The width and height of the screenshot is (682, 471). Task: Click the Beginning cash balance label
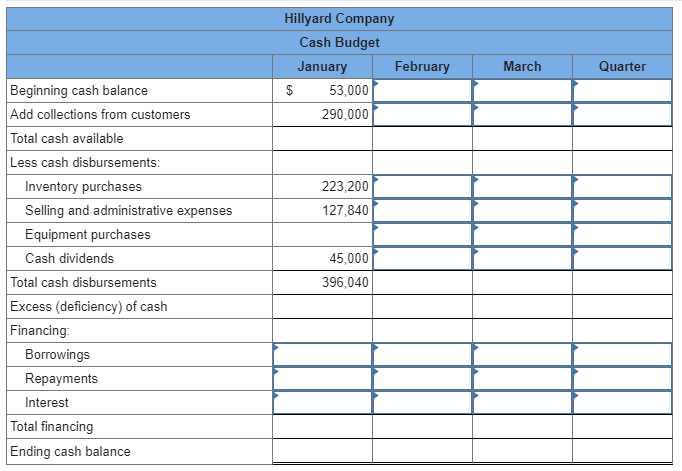[x=79, y=90]
